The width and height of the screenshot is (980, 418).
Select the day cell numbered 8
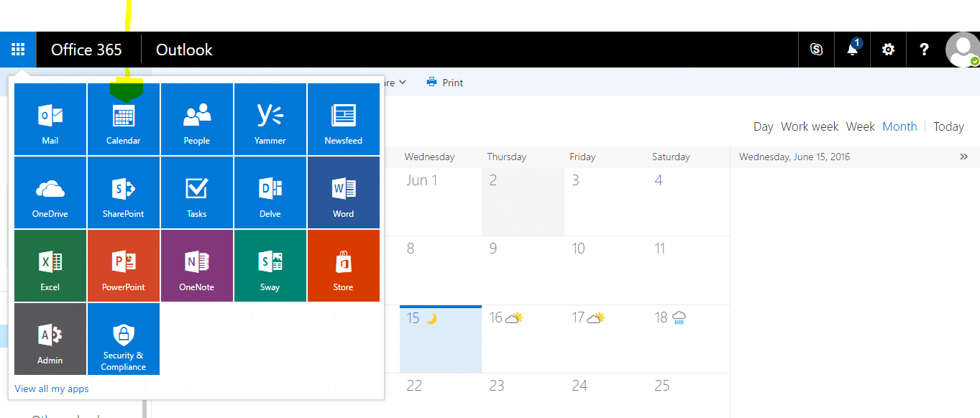pyautogui.click(x=440, y=270)
